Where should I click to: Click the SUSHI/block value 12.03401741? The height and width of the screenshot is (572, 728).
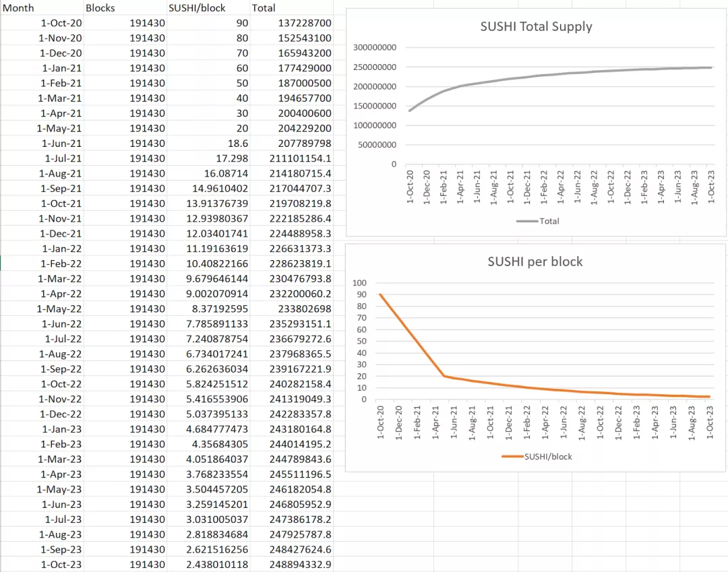208,233
